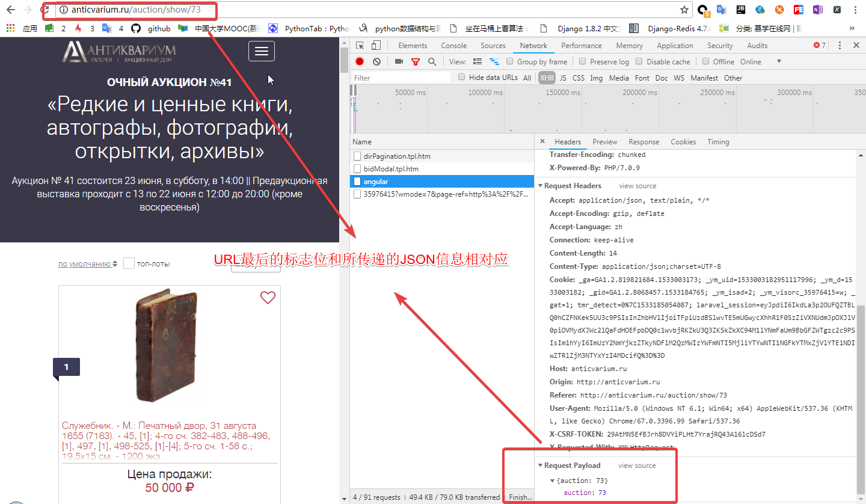Enable Hide data URLs filtering
This screenshot has height=504, width=866.
(x=461, y=77)
